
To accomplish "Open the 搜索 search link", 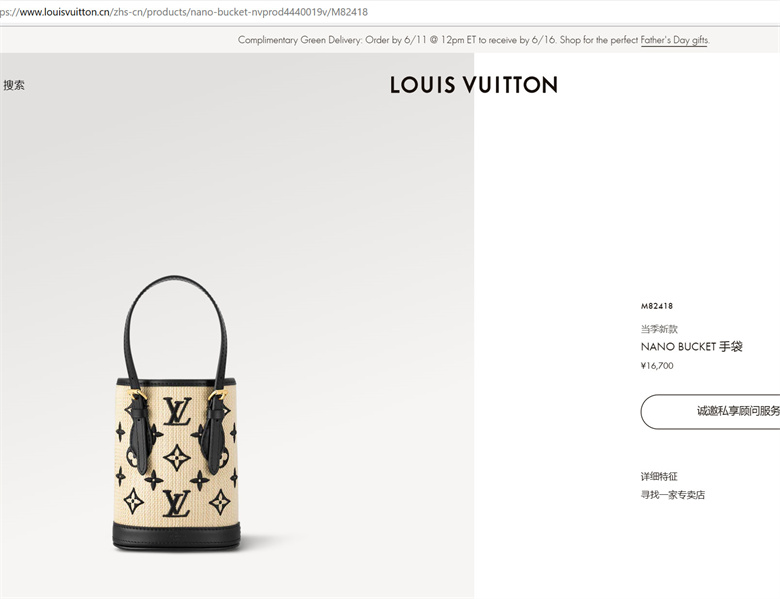I will [x=14, y=85].
